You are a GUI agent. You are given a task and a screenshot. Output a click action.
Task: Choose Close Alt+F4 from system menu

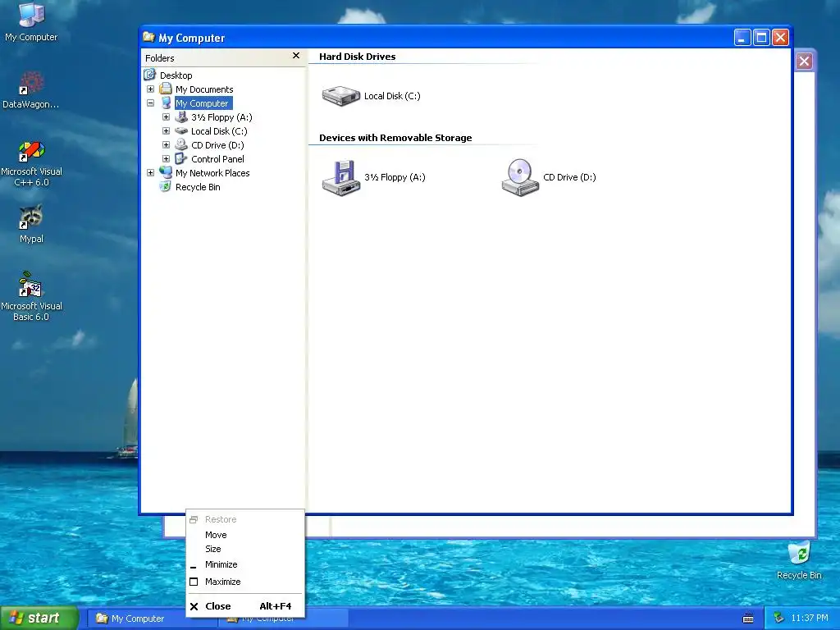pos(245,606)
